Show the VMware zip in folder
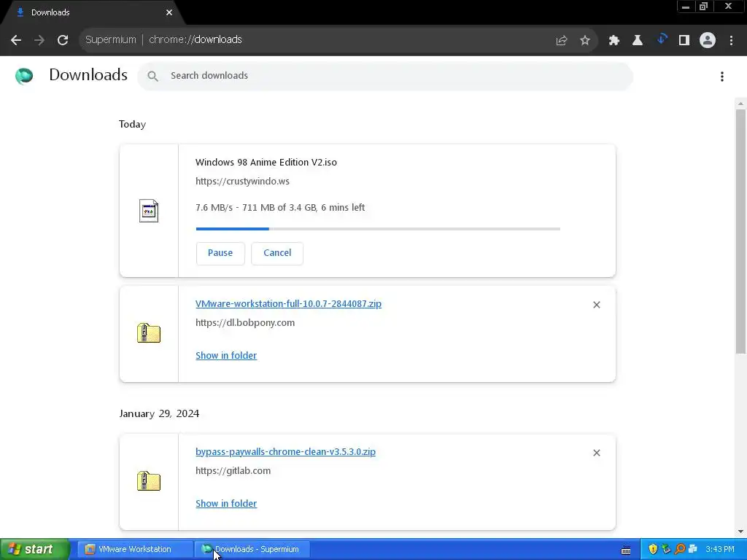 (226, 356)
